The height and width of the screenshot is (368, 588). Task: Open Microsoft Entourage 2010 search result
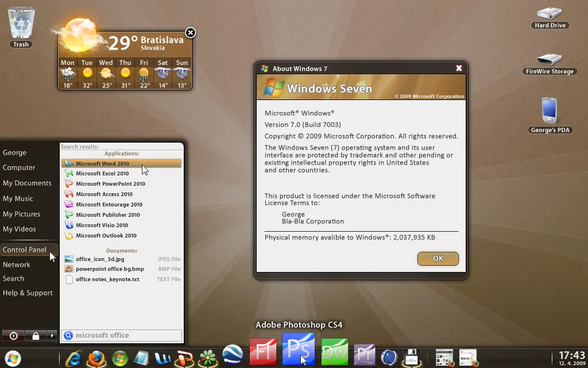[x=122, y=204]
